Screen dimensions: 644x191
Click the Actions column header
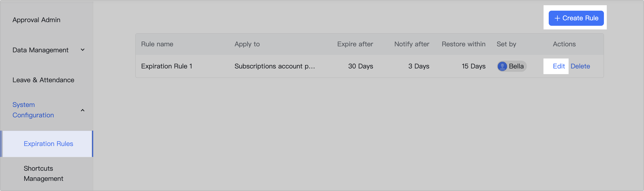pos(564,44)
